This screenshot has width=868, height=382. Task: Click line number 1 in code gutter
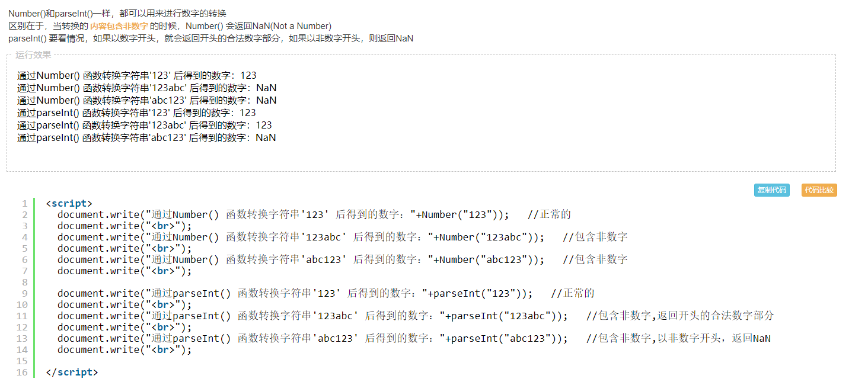pyautogui.click(x=25, y=204)
